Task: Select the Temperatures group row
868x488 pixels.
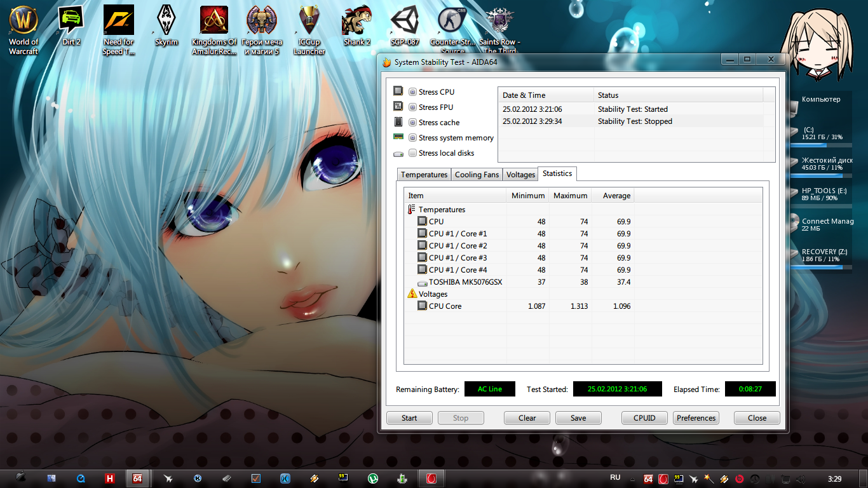Action: point(583,210)
